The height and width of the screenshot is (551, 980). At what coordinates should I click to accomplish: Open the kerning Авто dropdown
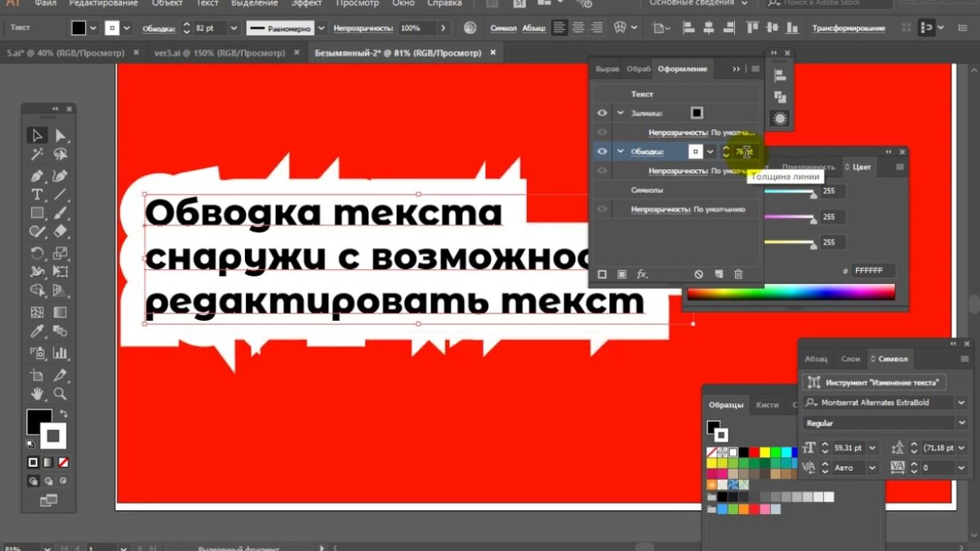tap(872, 468)
